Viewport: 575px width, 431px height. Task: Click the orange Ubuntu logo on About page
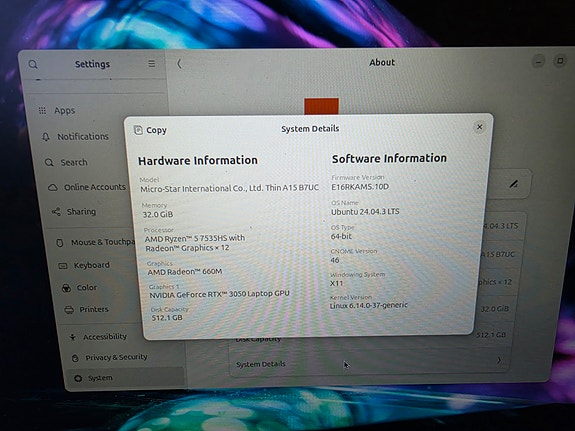tap(321, 106)
